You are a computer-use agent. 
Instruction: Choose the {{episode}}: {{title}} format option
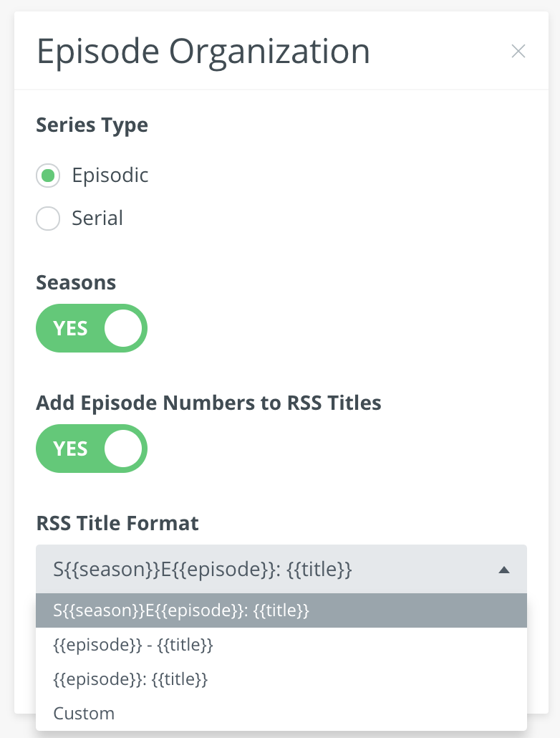click(130, 679)
